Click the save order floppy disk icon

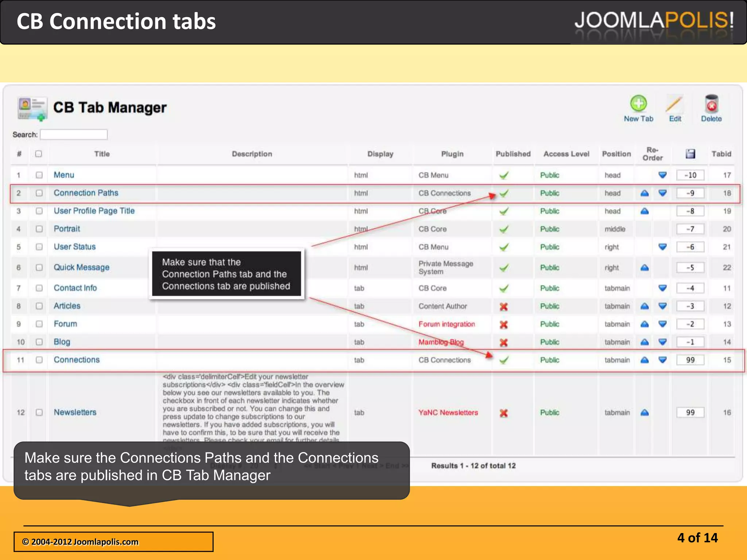coord(690,154)
